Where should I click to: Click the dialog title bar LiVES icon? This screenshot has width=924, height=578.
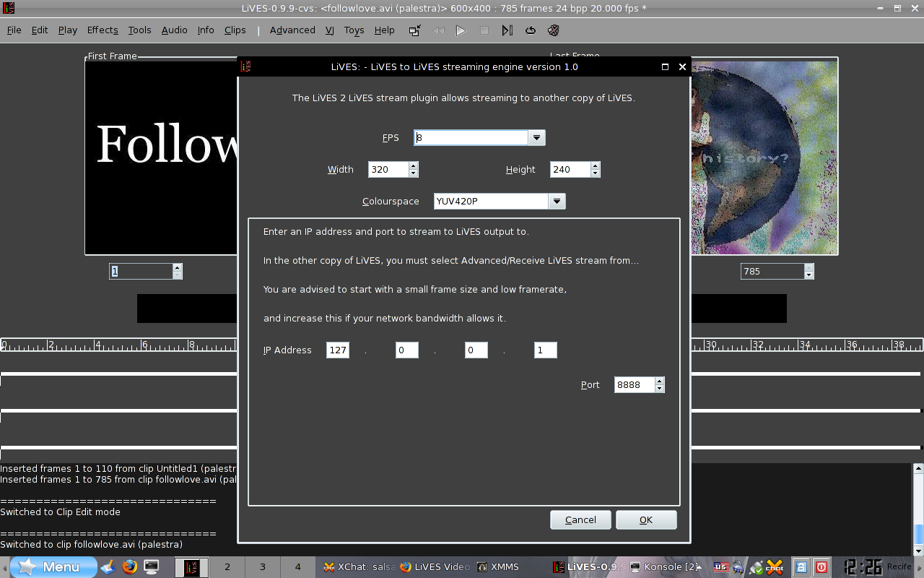coord(246,66)
